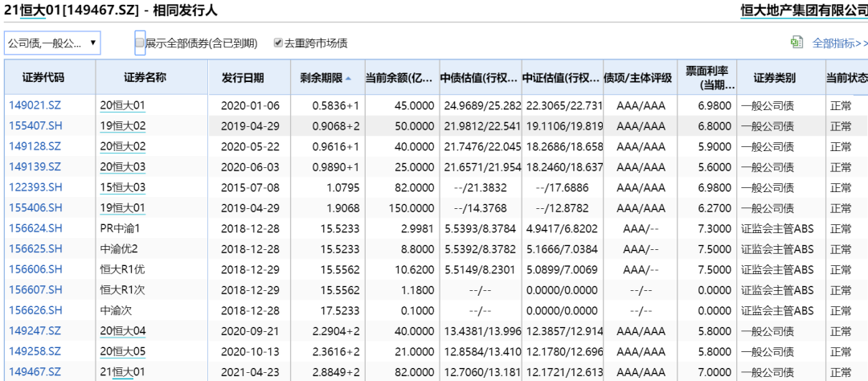Click the 剩余期限 sort arrow

348,79
